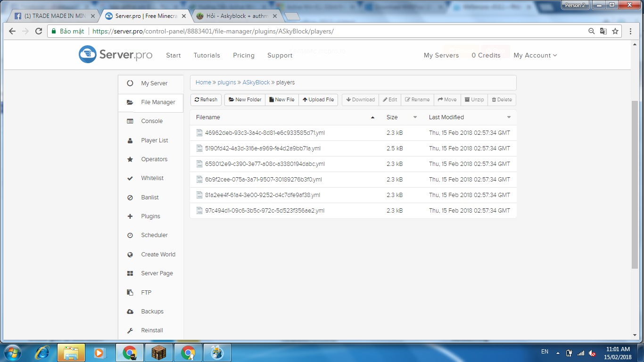Screen dimensions: 644x362
Task: Go to plugins breadcrumb link
Action: 227,82
